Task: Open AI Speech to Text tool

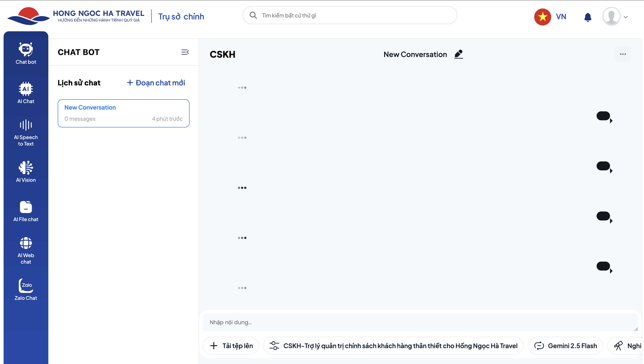Action: [26, 133]
